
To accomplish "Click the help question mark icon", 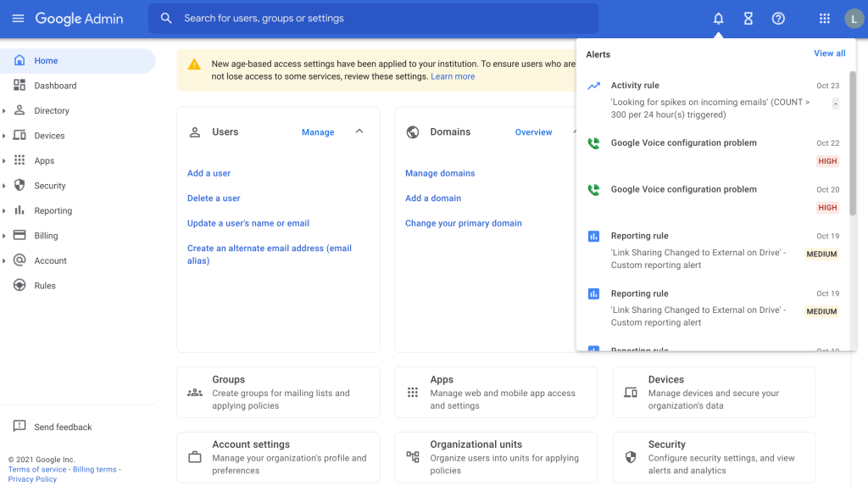I will click(x=778, y=19).
